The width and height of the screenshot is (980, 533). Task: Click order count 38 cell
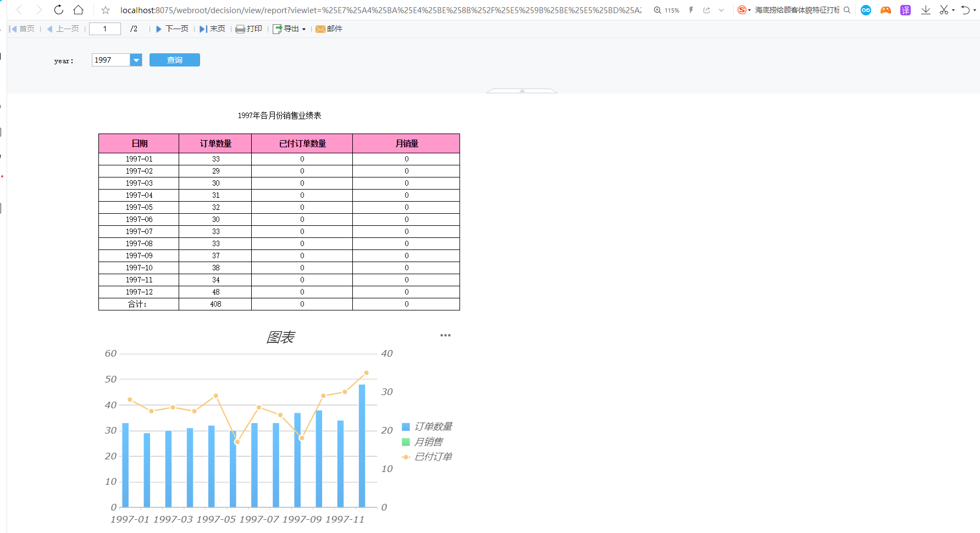point(215,268)
